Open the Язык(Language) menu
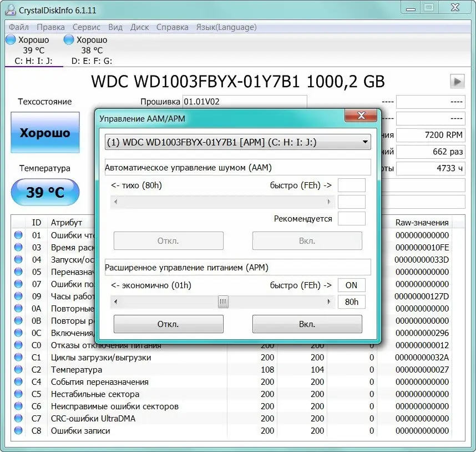The width and height of the screenshot is (476, 452). click(226, 27)
